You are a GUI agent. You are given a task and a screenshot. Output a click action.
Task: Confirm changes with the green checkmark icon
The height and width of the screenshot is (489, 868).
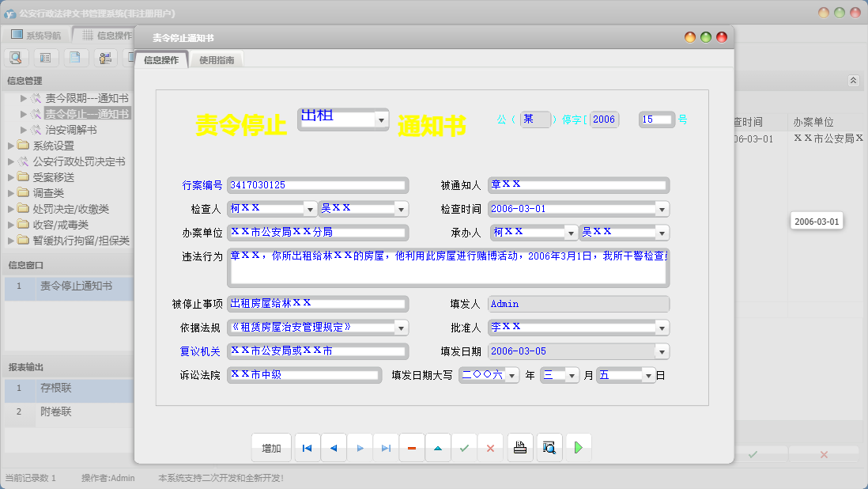[x=464, y=447]
